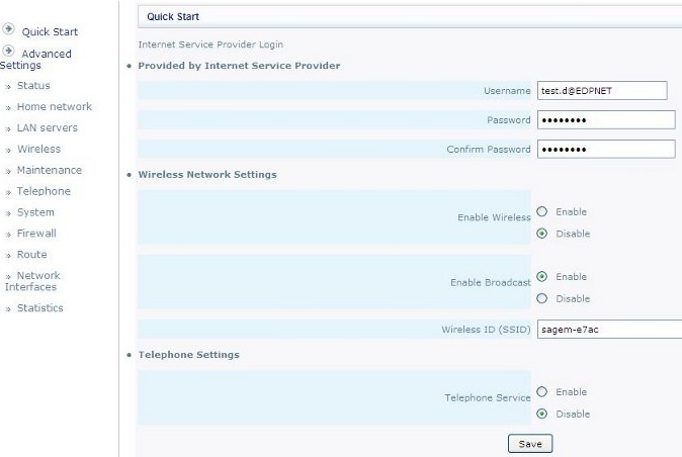Open Network Interfaces in sidebar
Screen dimensions: 682x457
pyautogui.click(x=33, y=281)
